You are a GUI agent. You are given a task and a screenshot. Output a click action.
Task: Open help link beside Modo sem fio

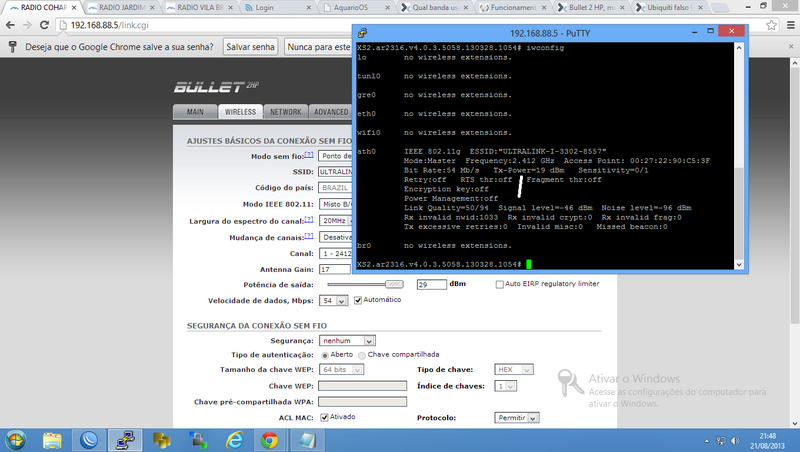click(309, 155)
